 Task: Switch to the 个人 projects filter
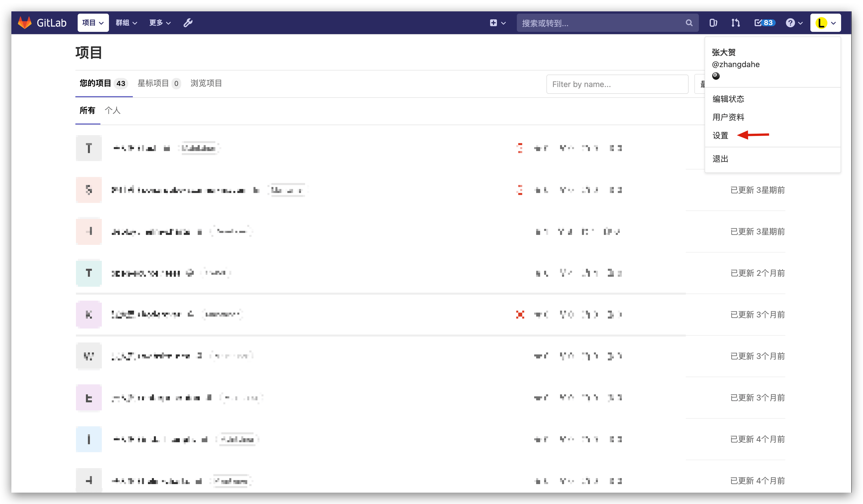pos(113,110)
